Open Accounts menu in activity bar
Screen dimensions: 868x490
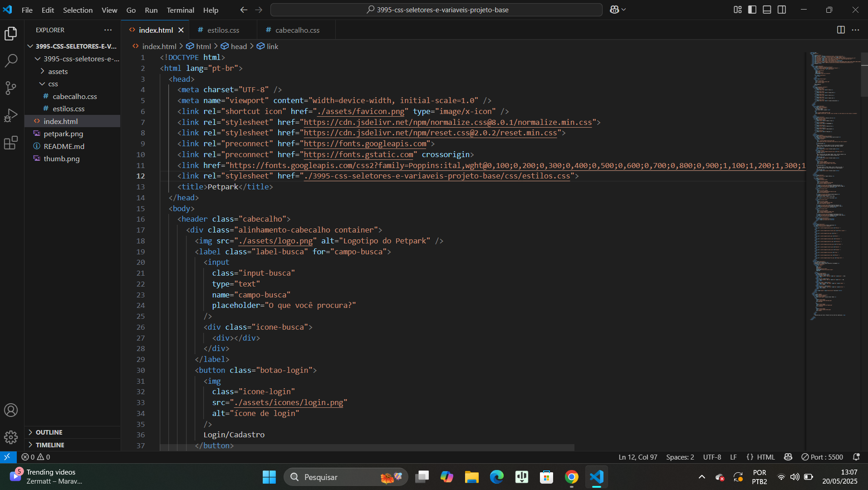tap(11, 410)
